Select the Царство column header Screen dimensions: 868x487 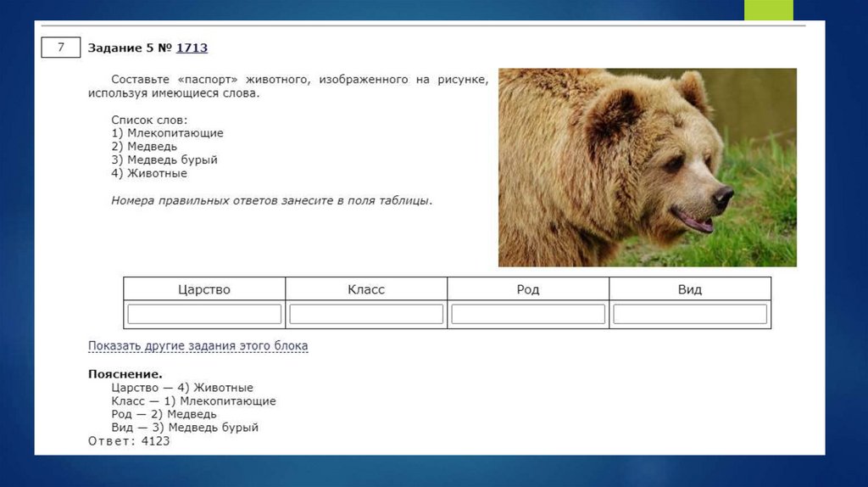pos(204,289)
